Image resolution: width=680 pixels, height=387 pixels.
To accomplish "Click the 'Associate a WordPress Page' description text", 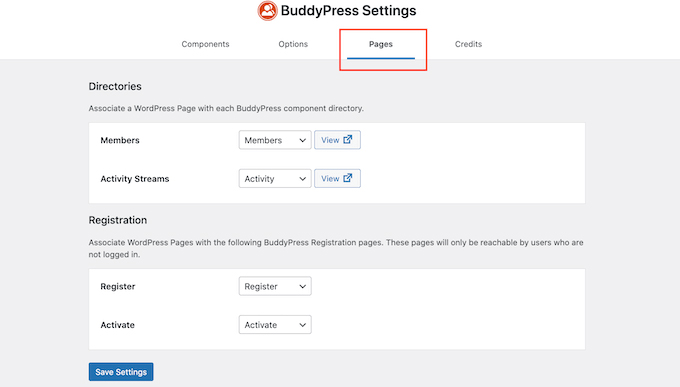I will [x=226, y=108].
